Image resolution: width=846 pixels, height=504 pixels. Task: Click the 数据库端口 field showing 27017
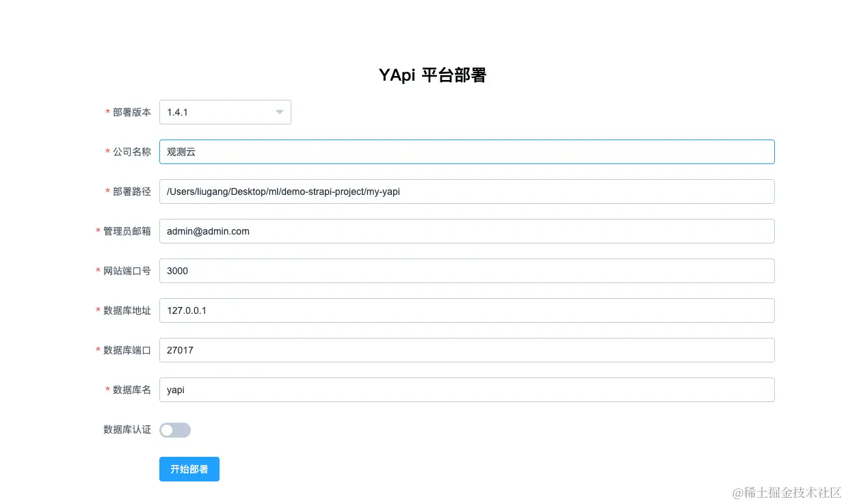(466, 350)
